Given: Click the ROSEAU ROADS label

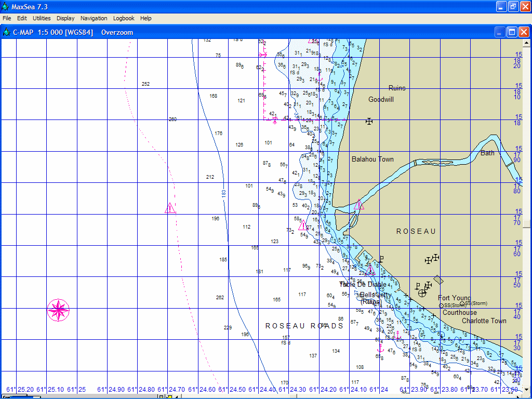Looking at the screenshot, I should (304, 326).
